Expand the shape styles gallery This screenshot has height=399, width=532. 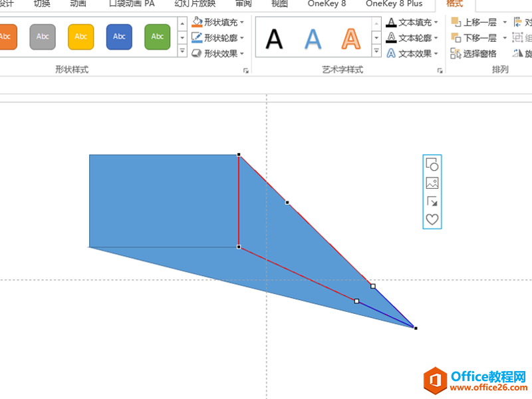pos(182,51)
